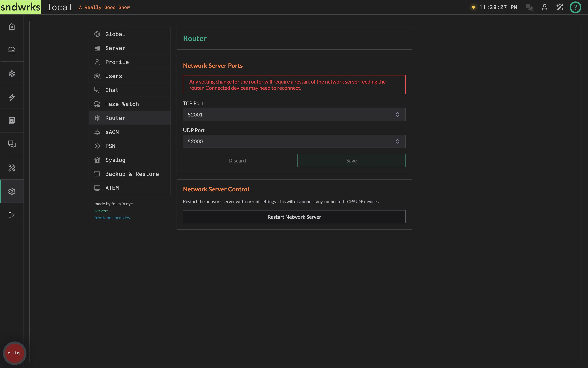Viewport: 588px width, 368px height.
Task: Select Syslog settings menu item
Action: (130, 160)
